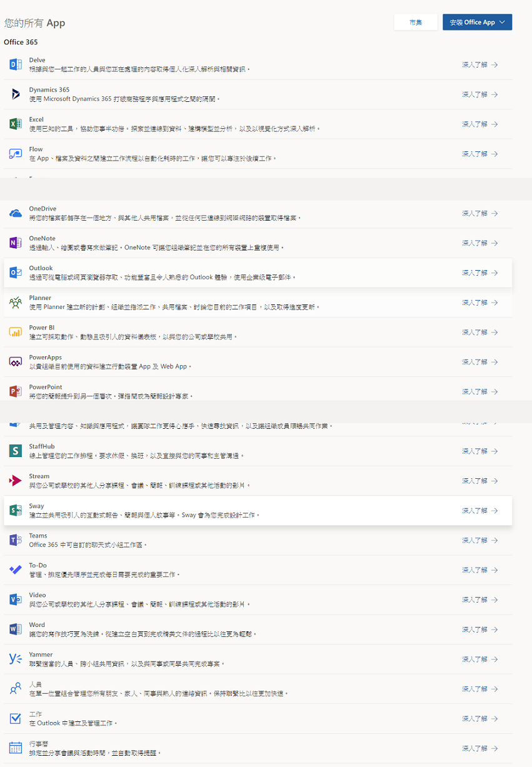Select the Teams app name label

point(38,536)
